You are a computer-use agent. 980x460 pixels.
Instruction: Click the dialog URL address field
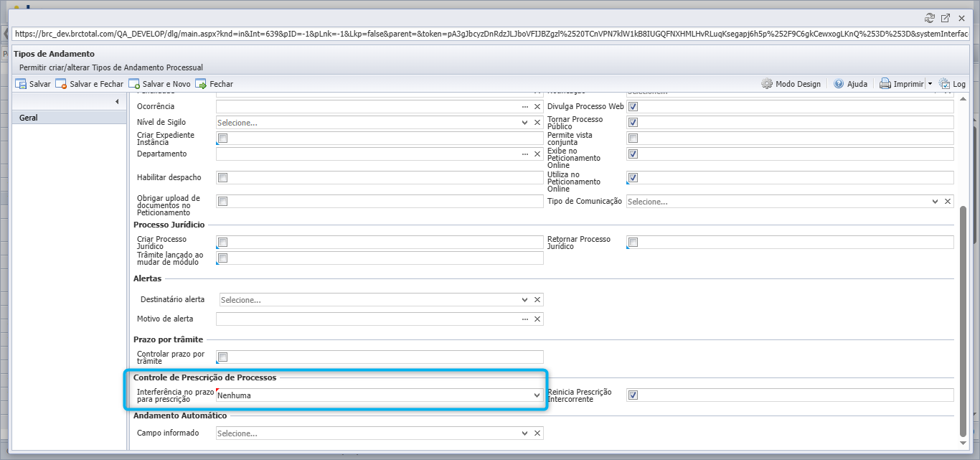pyautogui.click(x=491, y=34)
